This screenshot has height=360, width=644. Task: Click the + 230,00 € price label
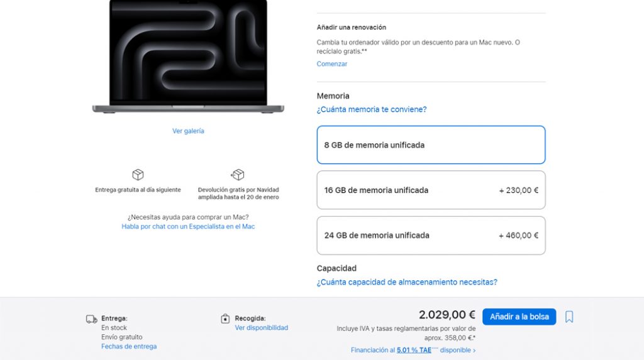pyautogui.click(x=518, y=190)
